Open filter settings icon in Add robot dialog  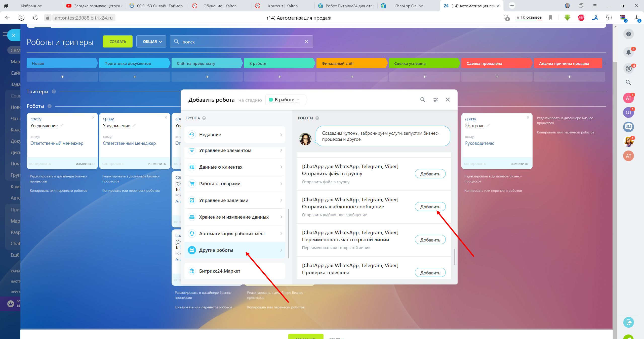[436, 100]
